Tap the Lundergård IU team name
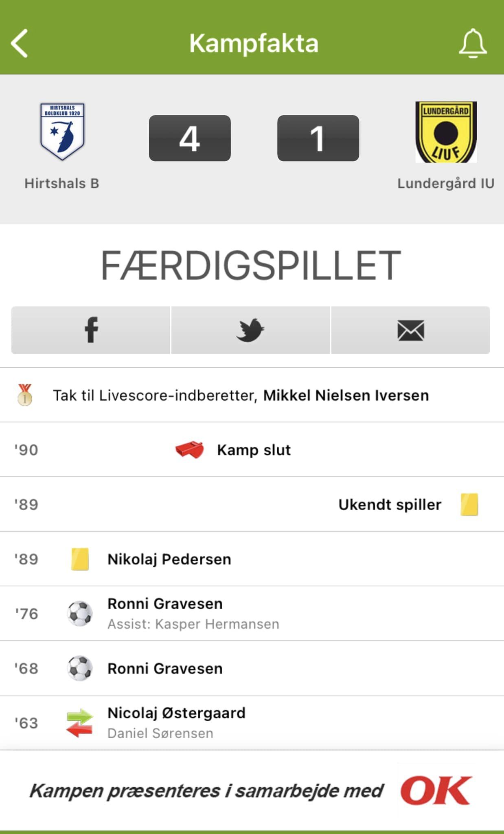This screenshot has height=834, width=504. point(446,184)
